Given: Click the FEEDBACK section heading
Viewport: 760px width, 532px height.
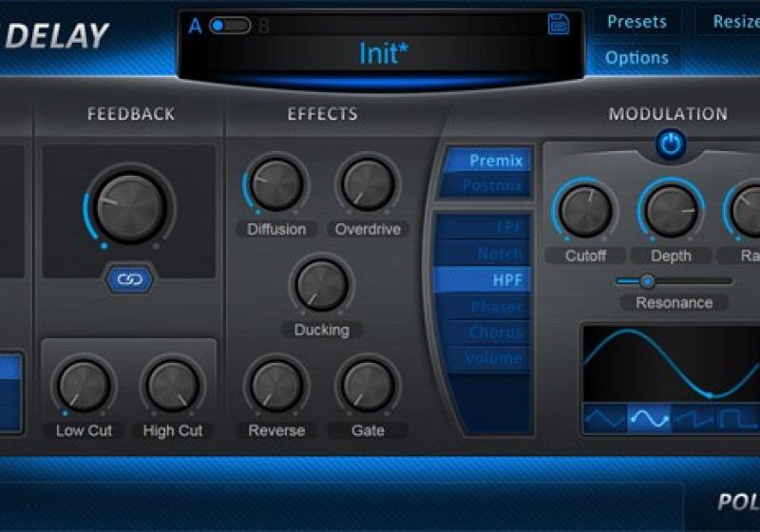Looking at the screenshot, I should [x=131, y=114].
